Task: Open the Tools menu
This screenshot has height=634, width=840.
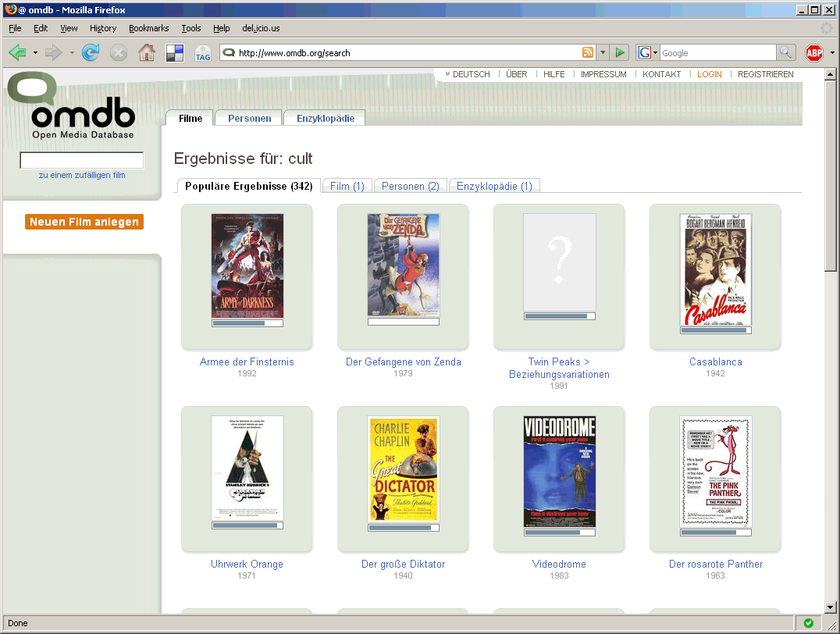Action: pyautogui.click(x=191, y=28)
